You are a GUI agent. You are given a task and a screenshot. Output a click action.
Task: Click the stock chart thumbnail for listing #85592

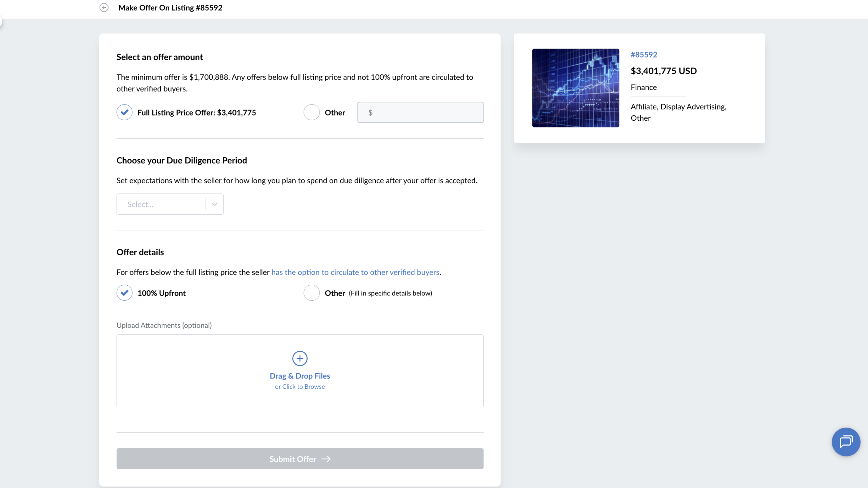tap(575, 88)
